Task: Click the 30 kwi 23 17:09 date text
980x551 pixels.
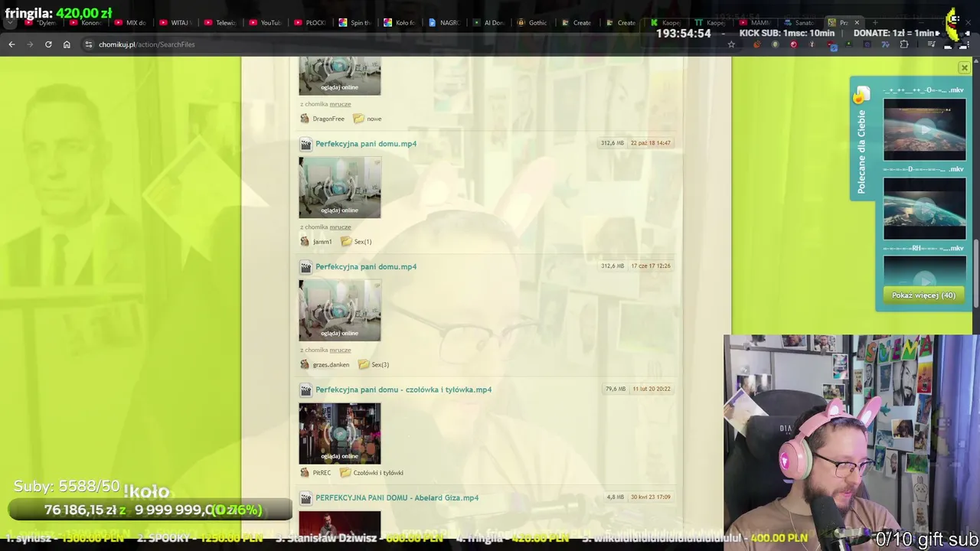Action: (x=651, y=497)
